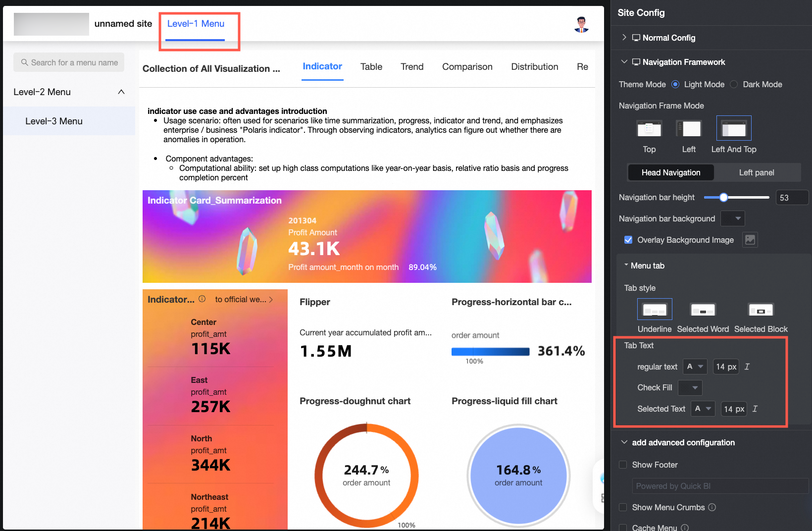Click the "361.4%" progress bar value

click(561, 351)
